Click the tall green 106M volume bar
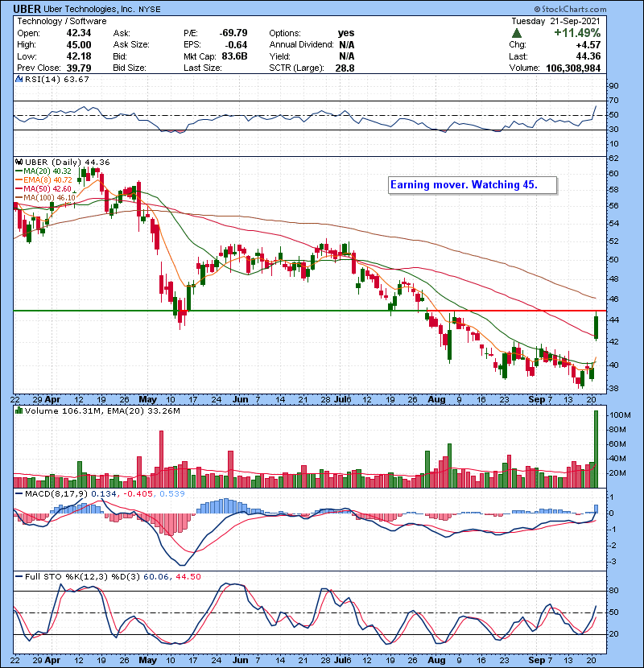Image resolution: width=644 pixels, height=668 pixels. coord(596,449)
